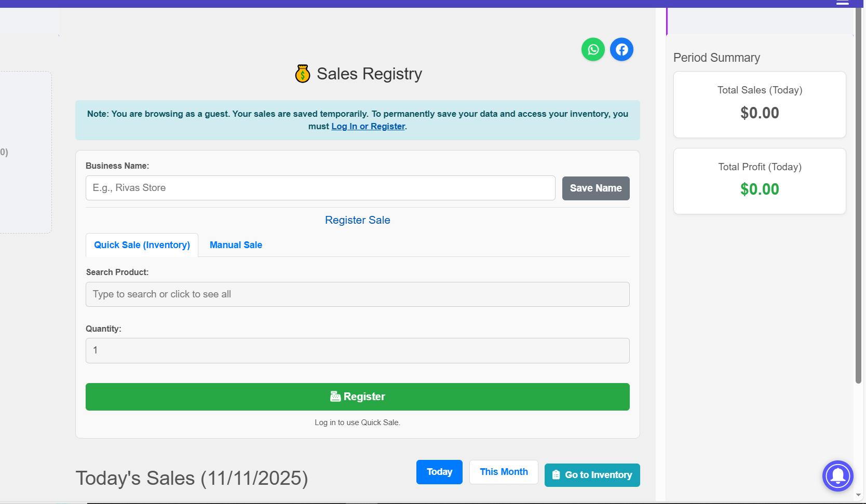Image resolution: width=866 pixels, height=504 pixels.
Task: Follow the Log In or Register link
Action: (368, 126)
